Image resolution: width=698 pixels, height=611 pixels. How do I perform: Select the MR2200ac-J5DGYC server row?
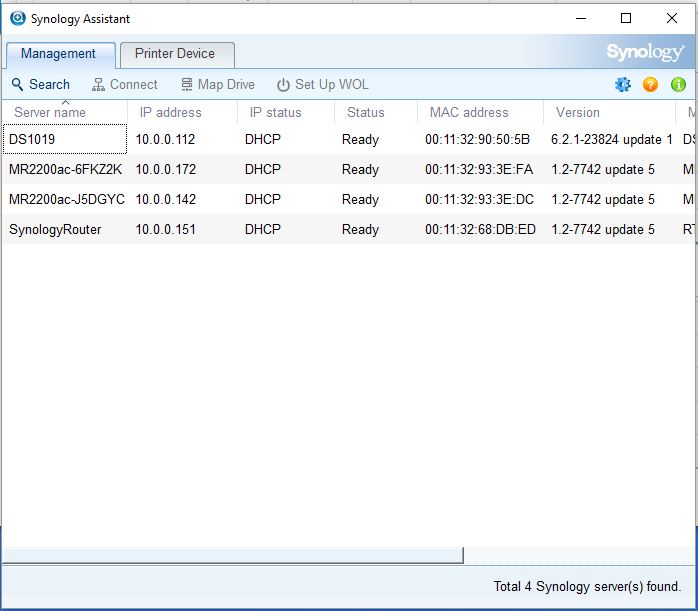click(x=349, y=199)
